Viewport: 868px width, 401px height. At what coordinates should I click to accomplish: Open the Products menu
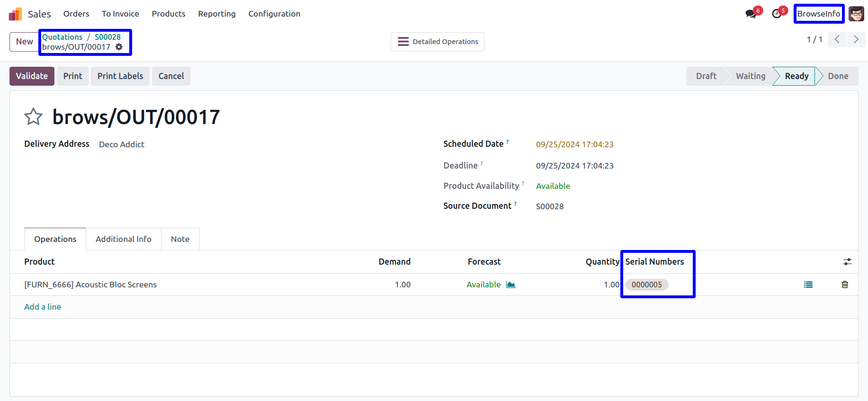(x=169, y=14)
